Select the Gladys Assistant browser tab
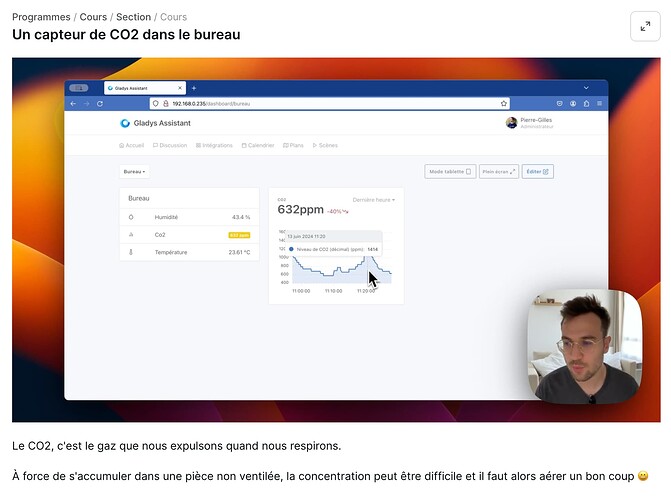The width and height of the screenshot is (671, 500). pos(145,88)
